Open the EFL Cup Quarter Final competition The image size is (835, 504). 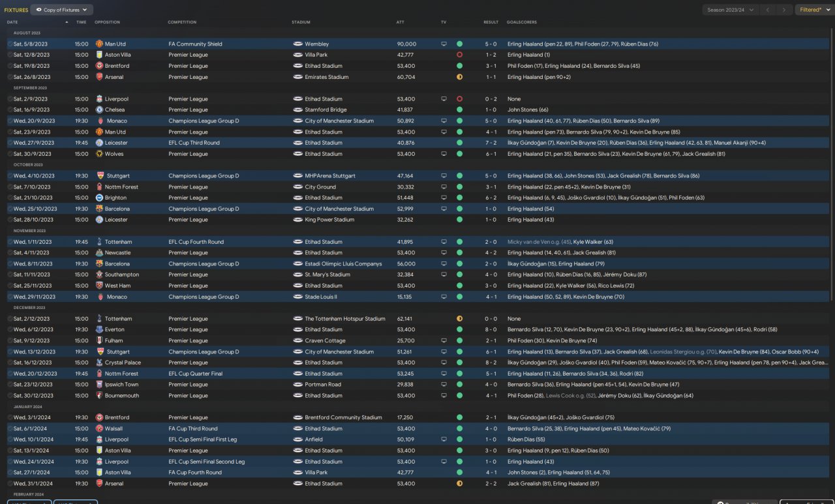(x=195, y=374)
